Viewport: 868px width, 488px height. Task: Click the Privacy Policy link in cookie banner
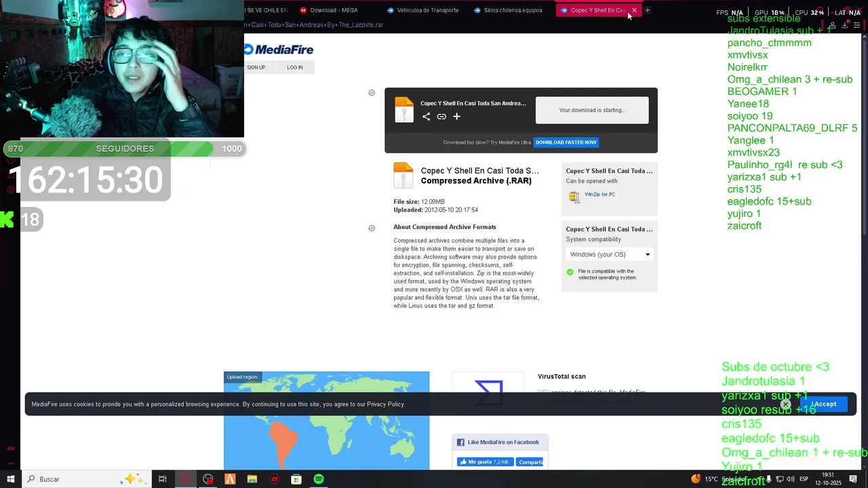coord(385,405)
